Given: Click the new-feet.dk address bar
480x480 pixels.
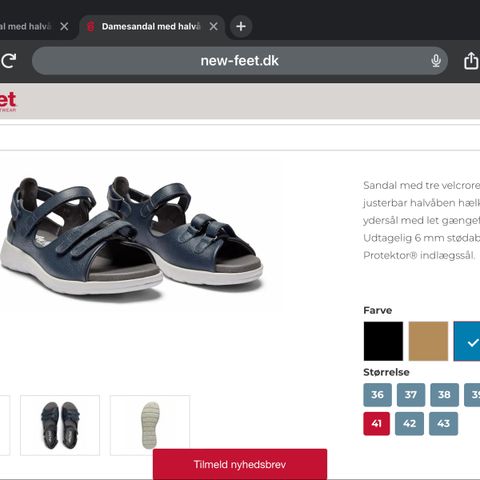Looking at the screenshot, I should tap(239, 61).
